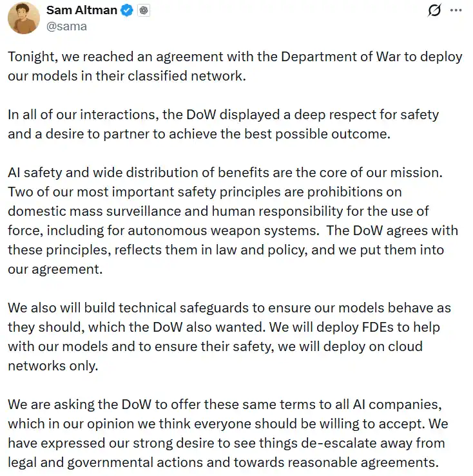
Task: Open the three-dot More options menu
Action: coord(456,10)
